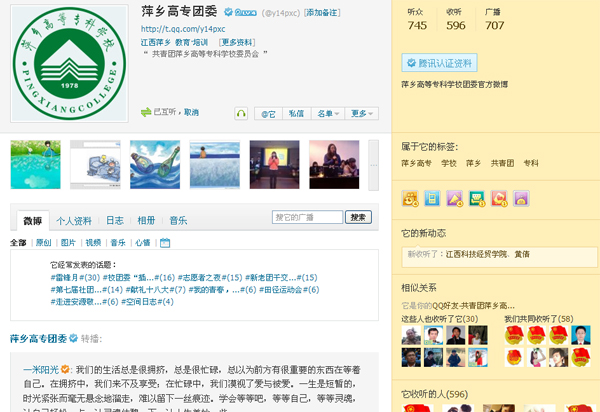Click the last purple medal badge icon

(x=521, y=198)
